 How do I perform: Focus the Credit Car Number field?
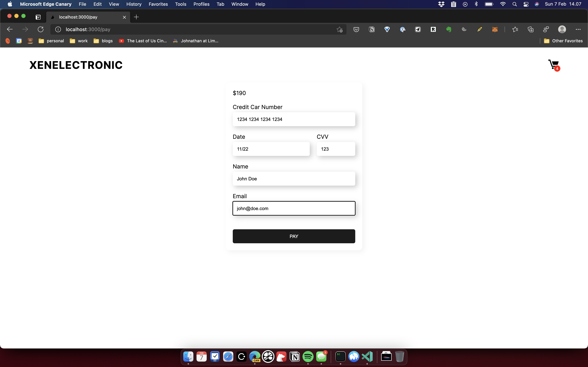click(294, 119)
